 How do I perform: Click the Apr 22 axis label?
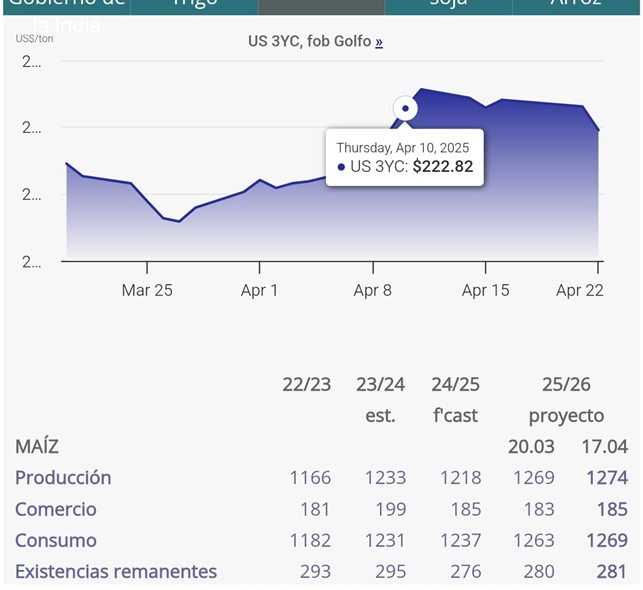580,290
